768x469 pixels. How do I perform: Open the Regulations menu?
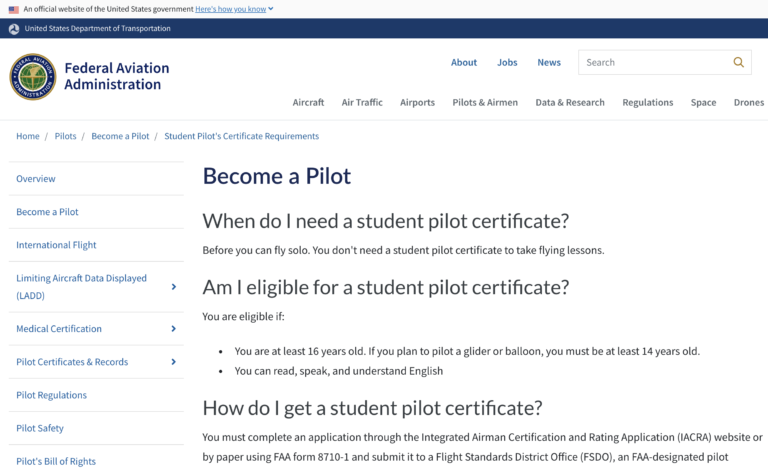tap(648, 102)
